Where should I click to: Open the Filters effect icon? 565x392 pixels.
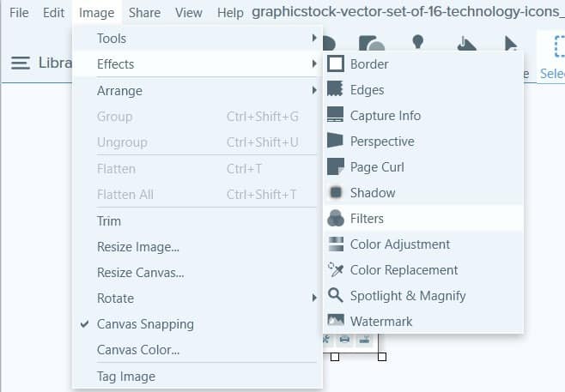tap(336, 218)
